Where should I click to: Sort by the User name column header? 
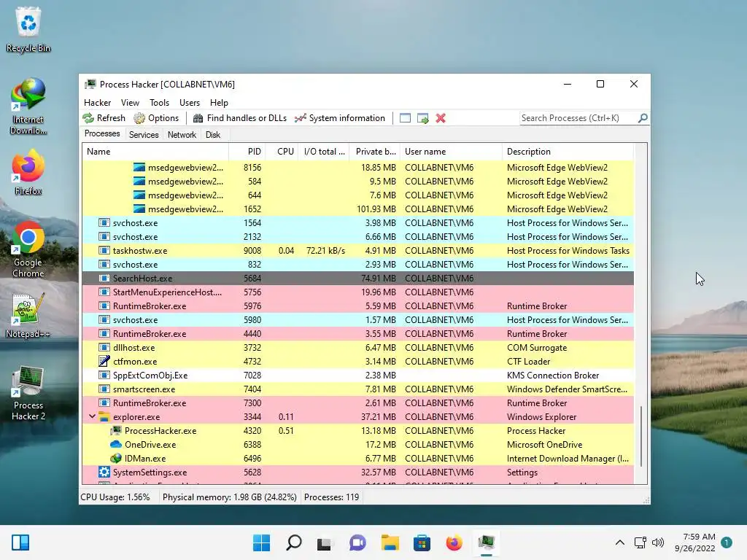pyautogui.click(x=451, y=152)
